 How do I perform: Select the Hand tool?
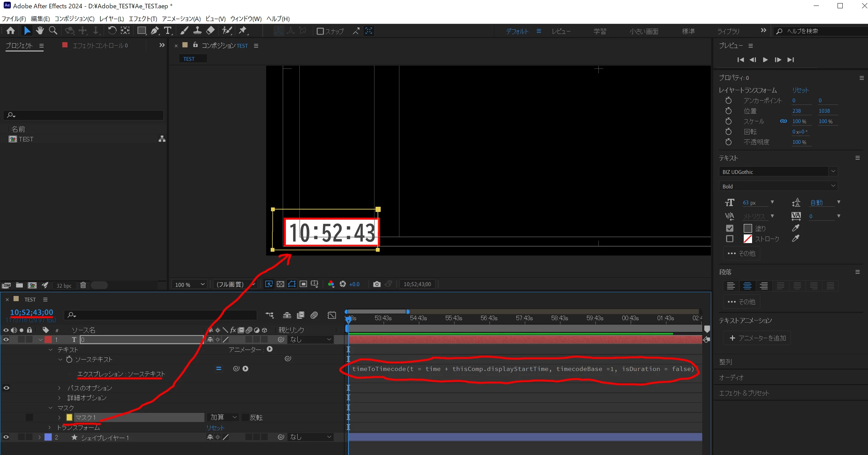point(40,31)
